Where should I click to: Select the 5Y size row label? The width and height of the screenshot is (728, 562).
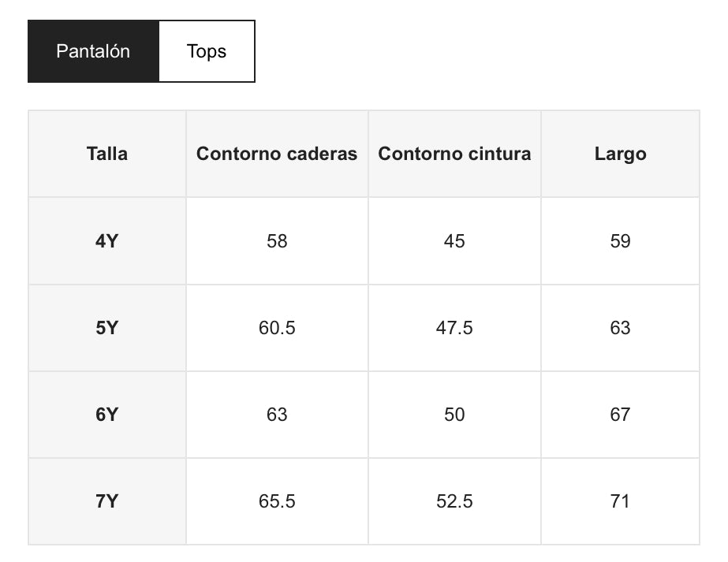(107, 328)
